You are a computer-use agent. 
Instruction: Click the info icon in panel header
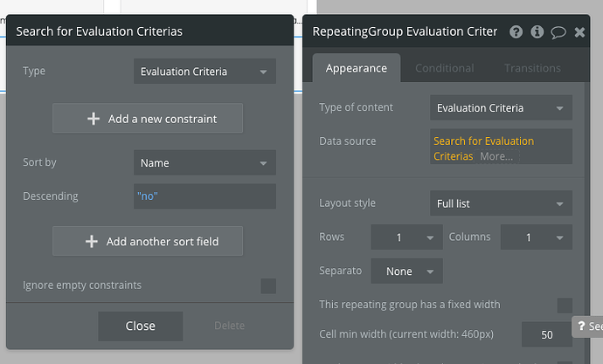tap(537, 32)
